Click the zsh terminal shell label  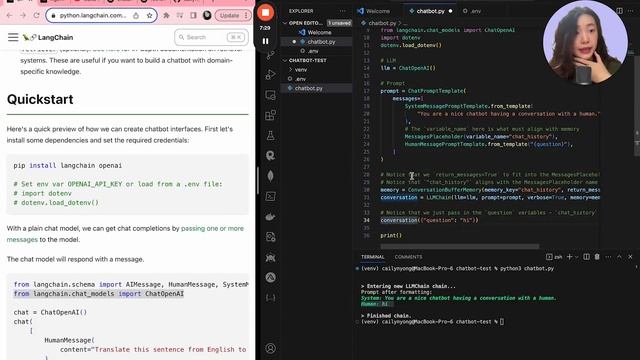tap(554, 257)
